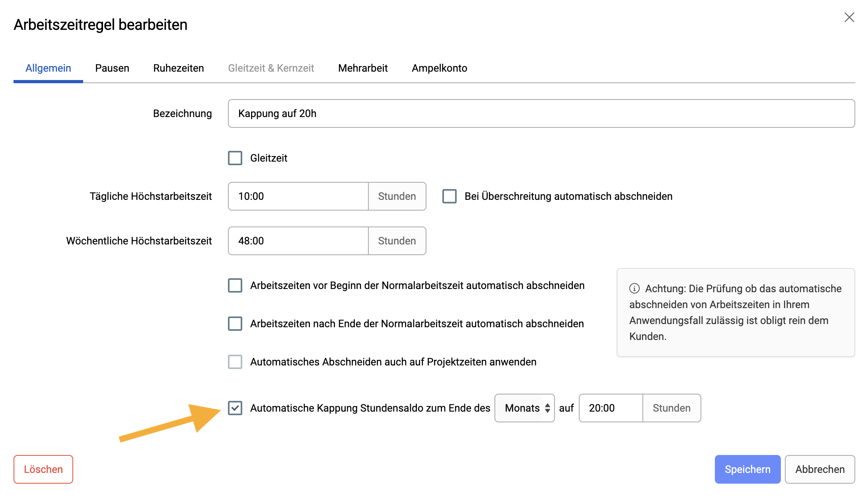The width and height of the screenshot is (868, 496).
Task: Click the Achtung warning text
Action: tap(736, 312)
